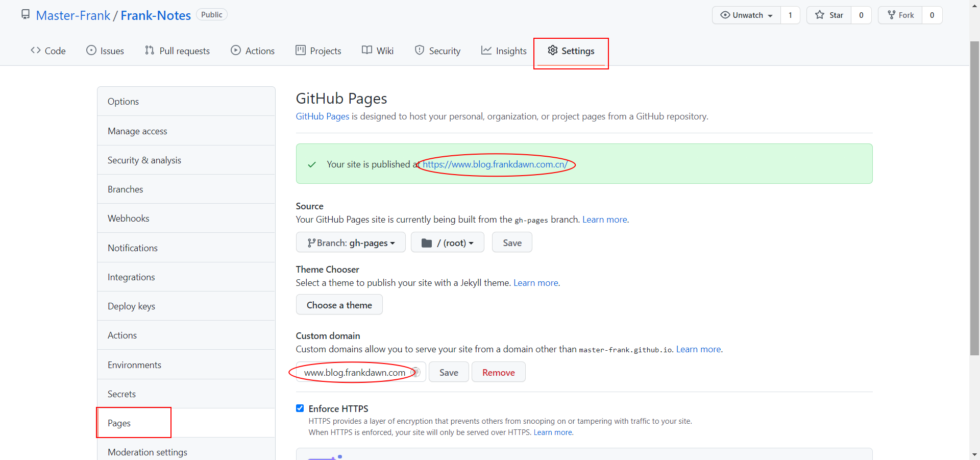Open Learn more link under Custom domain
Viewport: 980px width, 460px height.
(x=699, y=349)
